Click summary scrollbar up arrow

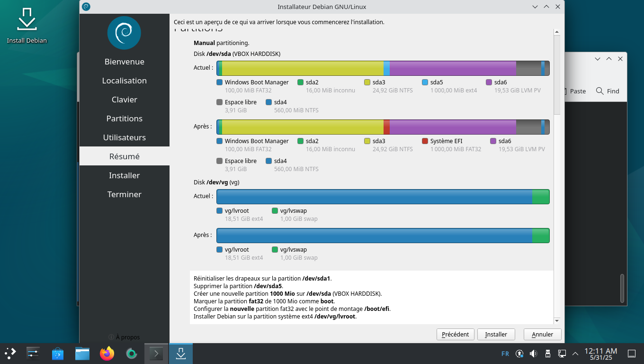click(x=557, y=31)
